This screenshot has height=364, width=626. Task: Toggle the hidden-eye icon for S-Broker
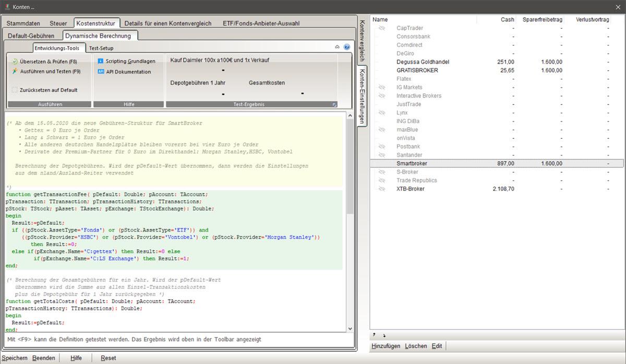click(x=381, y=172)
